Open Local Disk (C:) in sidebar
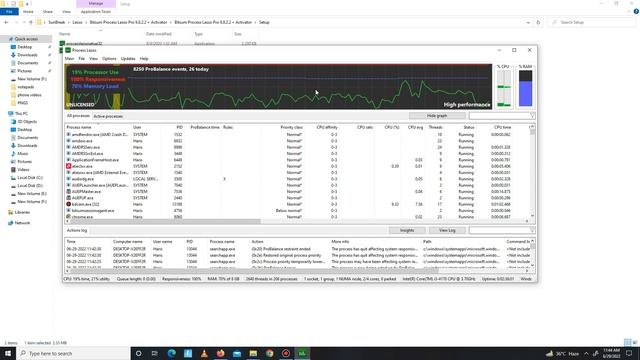This screenshot has height=360, width=640. click(30, 178)
